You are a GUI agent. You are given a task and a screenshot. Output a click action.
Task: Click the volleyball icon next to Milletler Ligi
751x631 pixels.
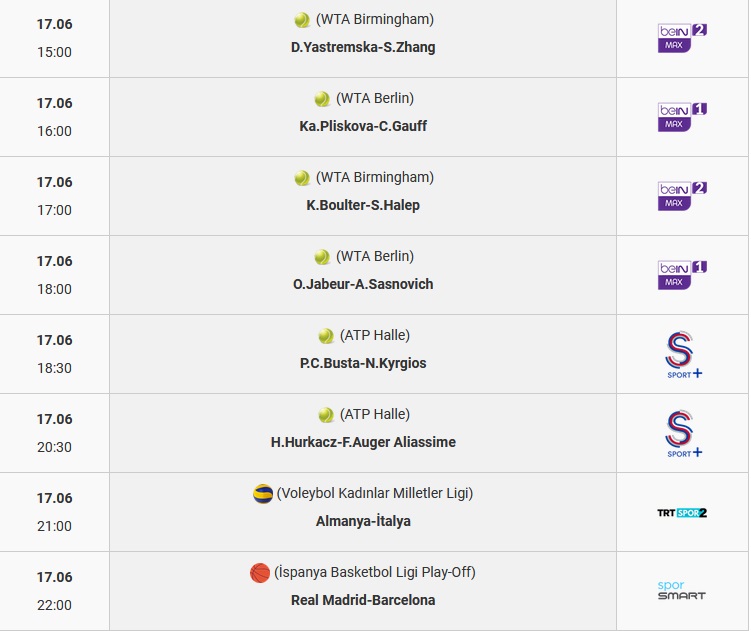pyautogui.click(x=263, y=493)
